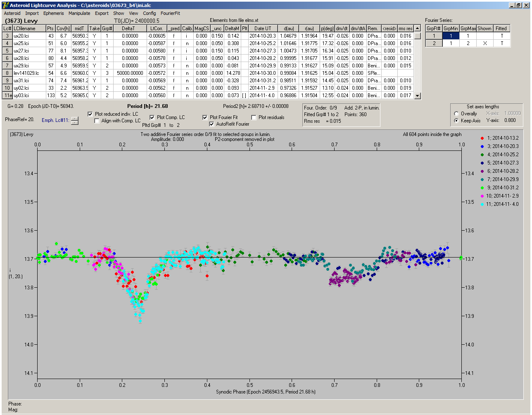This screenshot has width=532, height=415.
Task: Click the ux20.lci filename cell
Action: 29,36
